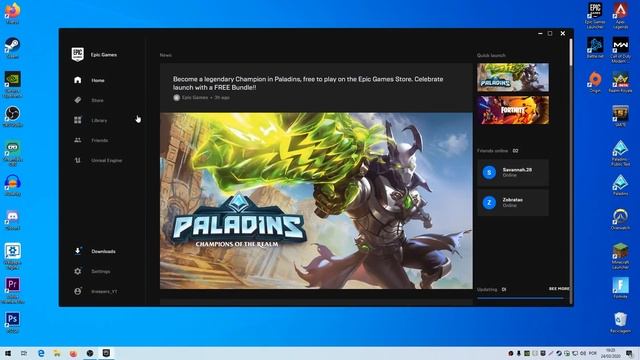Click the blue Z avatar of Zebratae
The height and width of the screenshot is (360, 640).
(489, 202)
